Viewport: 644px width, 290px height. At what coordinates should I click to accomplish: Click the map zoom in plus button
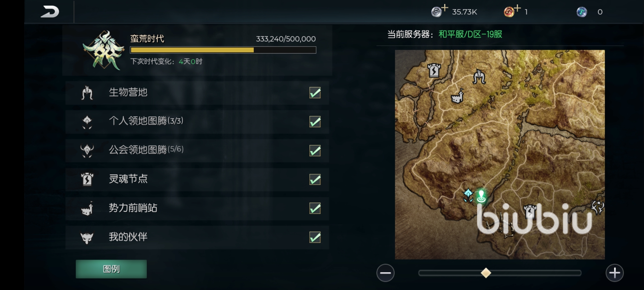point(614,273)
